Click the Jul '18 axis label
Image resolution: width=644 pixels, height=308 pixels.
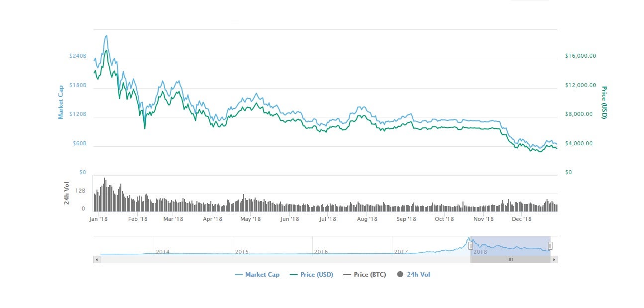click(328, 219)
